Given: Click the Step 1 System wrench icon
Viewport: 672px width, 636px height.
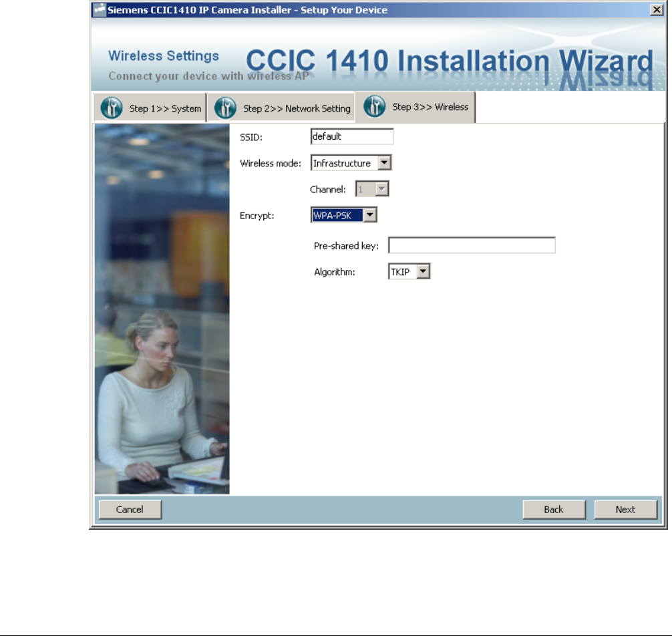Looking at the screenshot, I should tap(112, 108).
